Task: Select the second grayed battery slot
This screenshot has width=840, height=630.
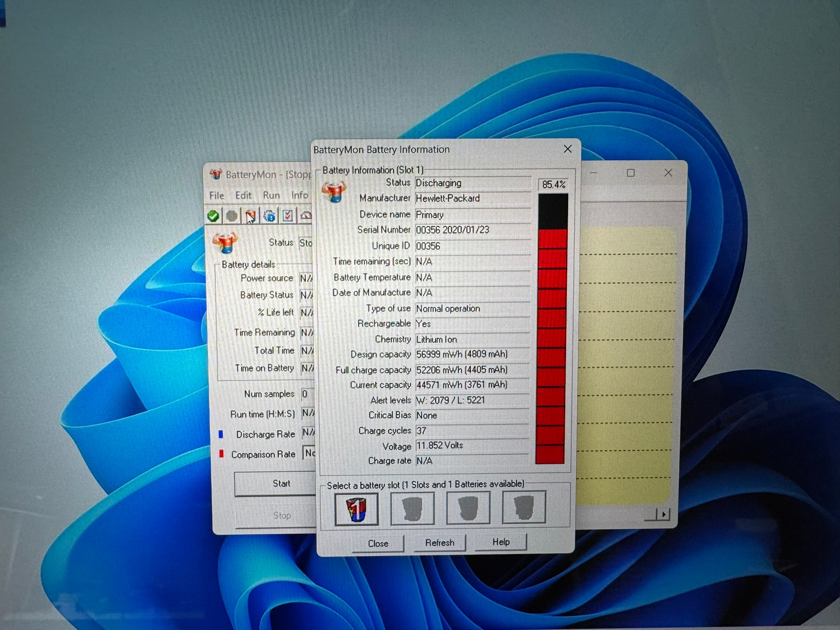Action: click(x=412, y=509)
